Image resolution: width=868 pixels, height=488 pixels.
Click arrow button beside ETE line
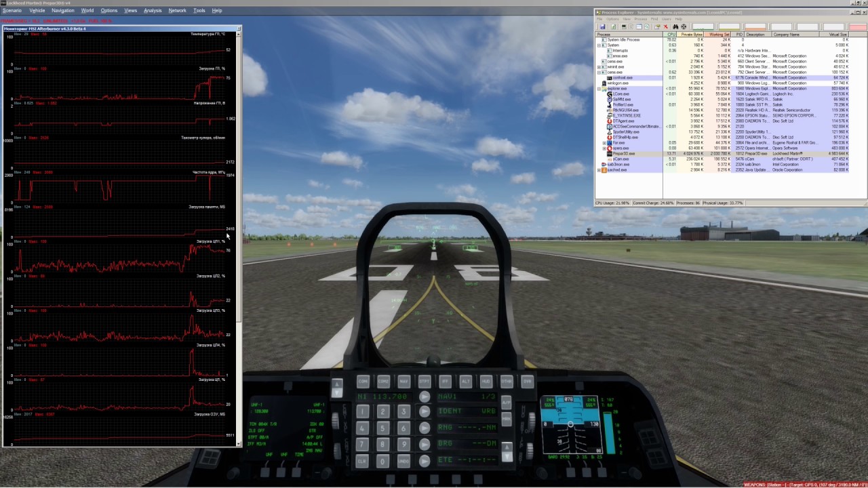425,461
